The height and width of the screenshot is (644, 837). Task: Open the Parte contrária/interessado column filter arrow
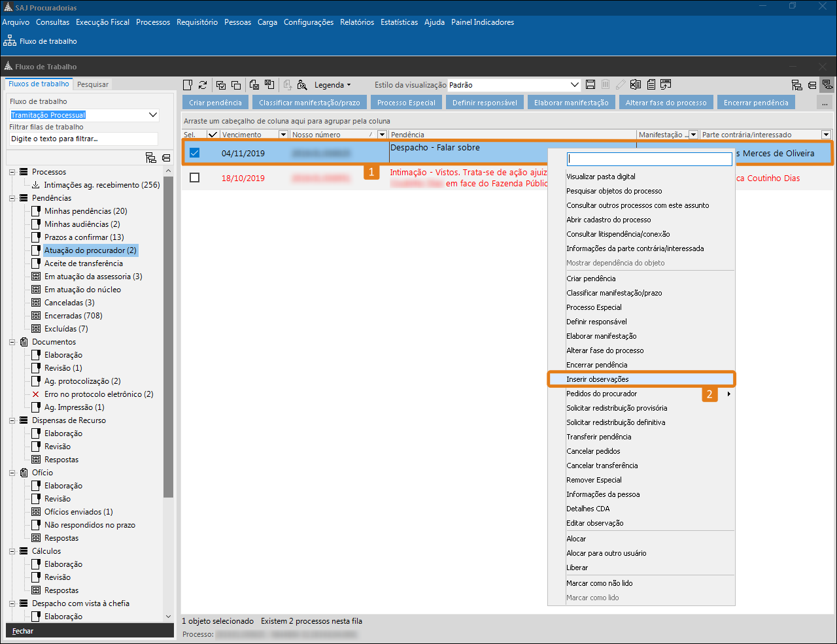[826, 135]
